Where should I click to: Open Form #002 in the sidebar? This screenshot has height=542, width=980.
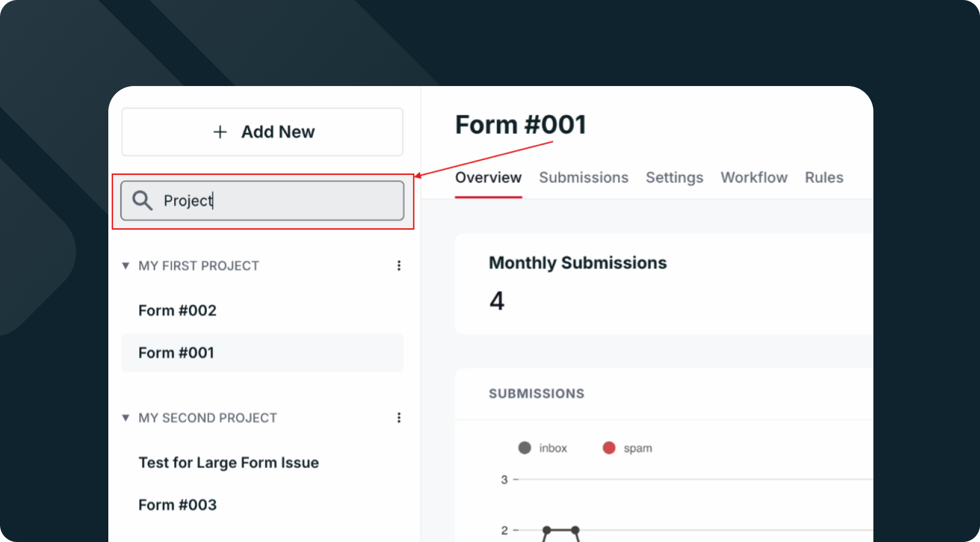[x=178, y=310]
